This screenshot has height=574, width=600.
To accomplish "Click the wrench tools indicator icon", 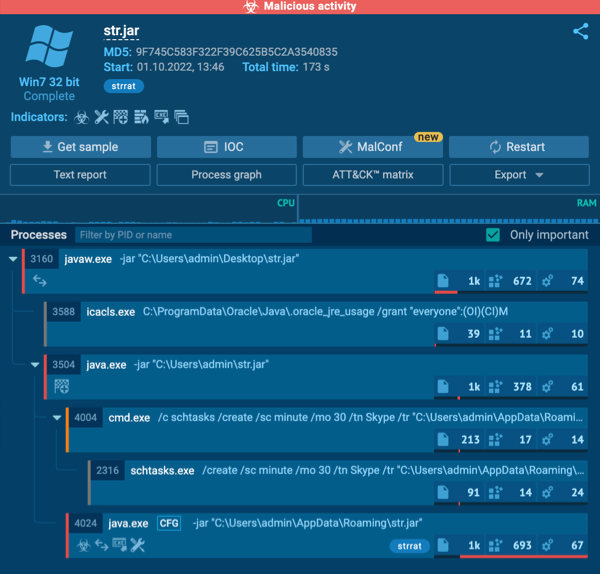I will (x=101, y=118).
